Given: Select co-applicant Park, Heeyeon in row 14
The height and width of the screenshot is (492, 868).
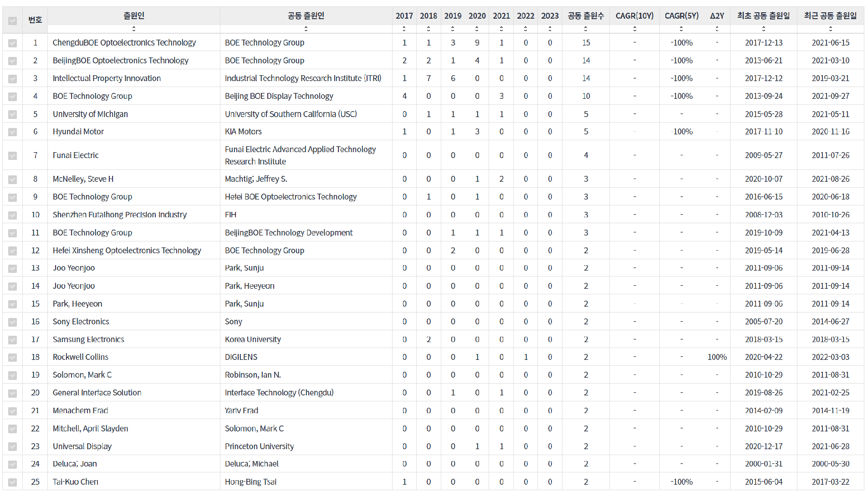Looking at the screenshot, I should [250, 286].
